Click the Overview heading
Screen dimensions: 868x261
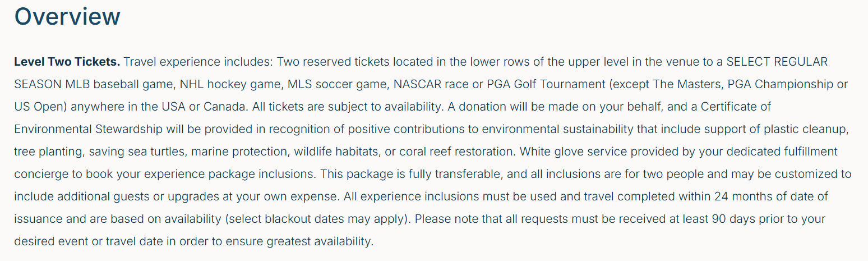click(67, 16)
